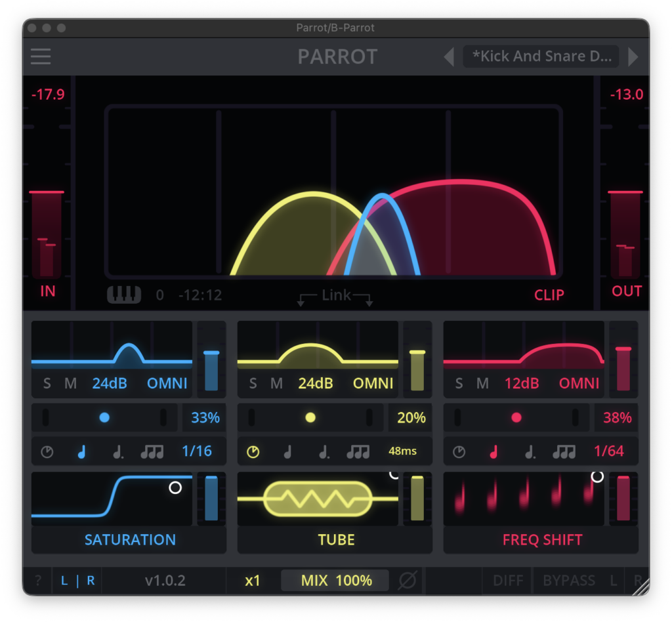Toggle the phase invert icon
This screenshot has height=622, width=672.
point(407,581)
